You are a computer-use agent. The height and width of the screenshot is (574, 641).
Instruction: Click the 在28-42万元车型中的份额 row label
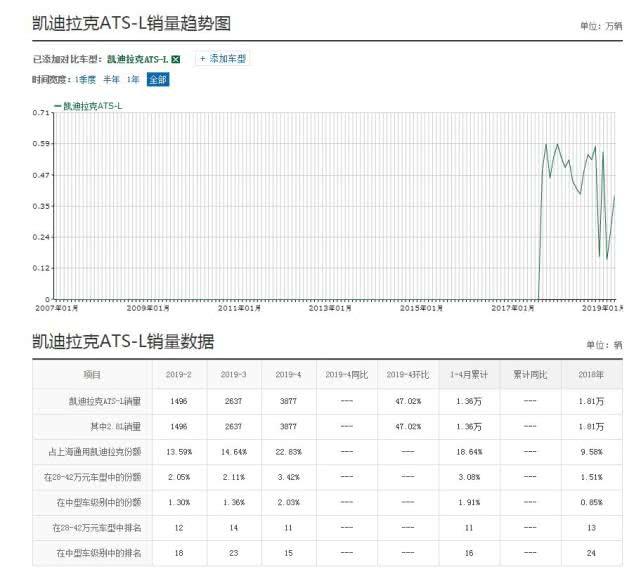[93, 477]
